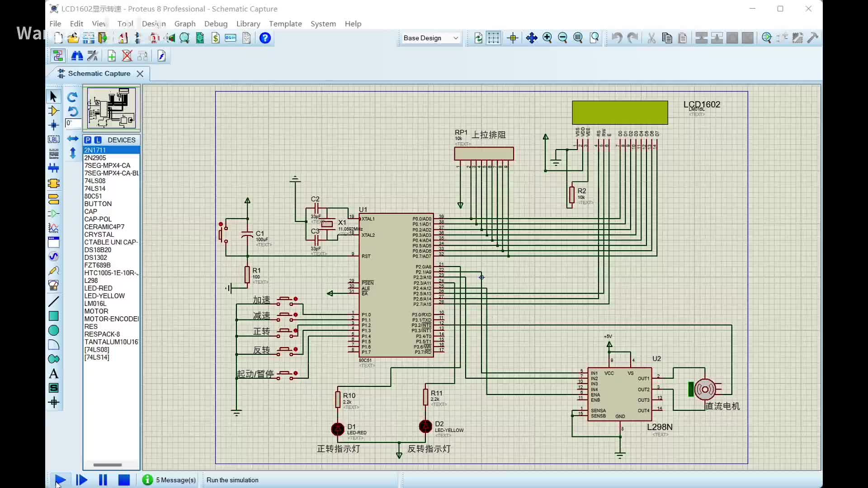Select the 2D Graphics Symbols tool
Image resolution: width=868 pixels, height=488 pixels.
53,388
